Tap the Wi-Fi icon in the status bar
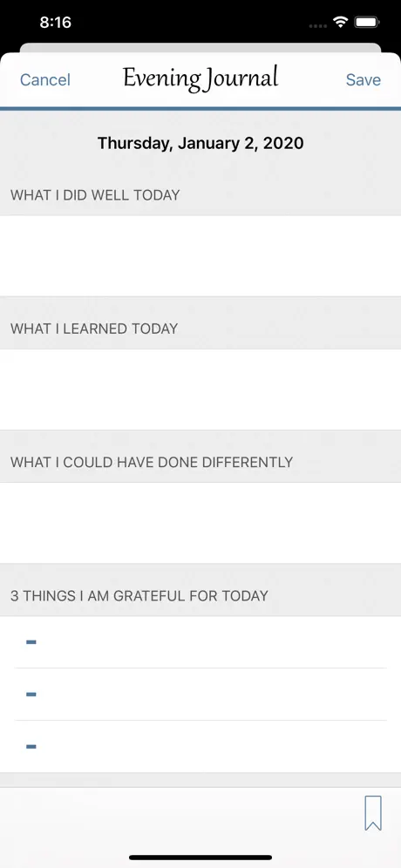 (x=340, y=23)
